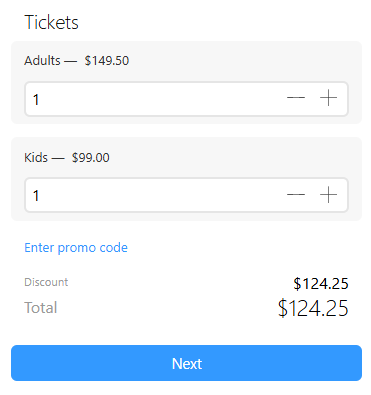Click the Total label
371x395 pixels.
[x=41, y=308]
